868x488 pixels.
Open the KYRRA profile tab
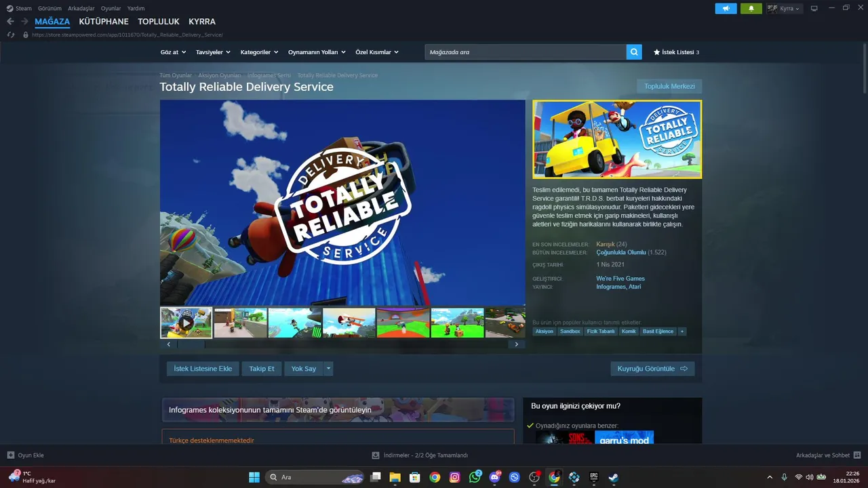click(202, 22)
